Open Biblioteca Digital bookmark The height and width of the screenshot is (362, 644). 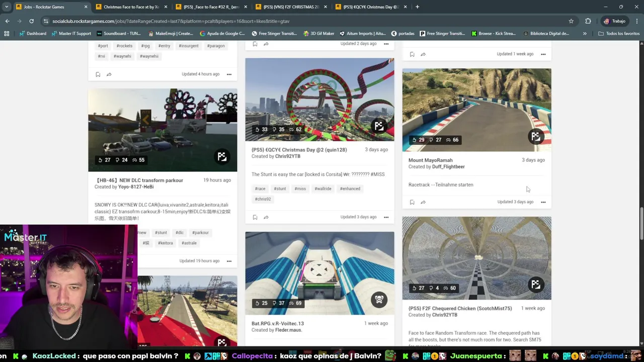click(x=546, y=34)
